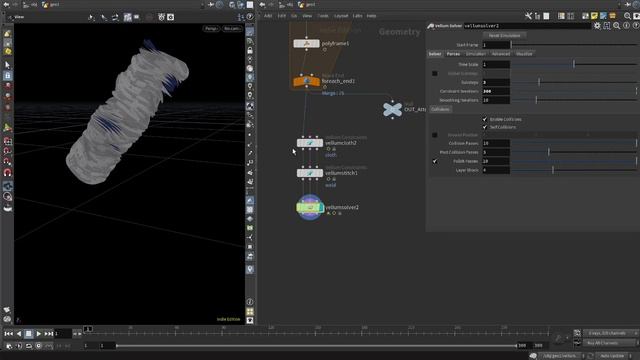The height and width of the screenshot is (360, 640).
Task: Select the polyframe1 node
Action: 306,43
